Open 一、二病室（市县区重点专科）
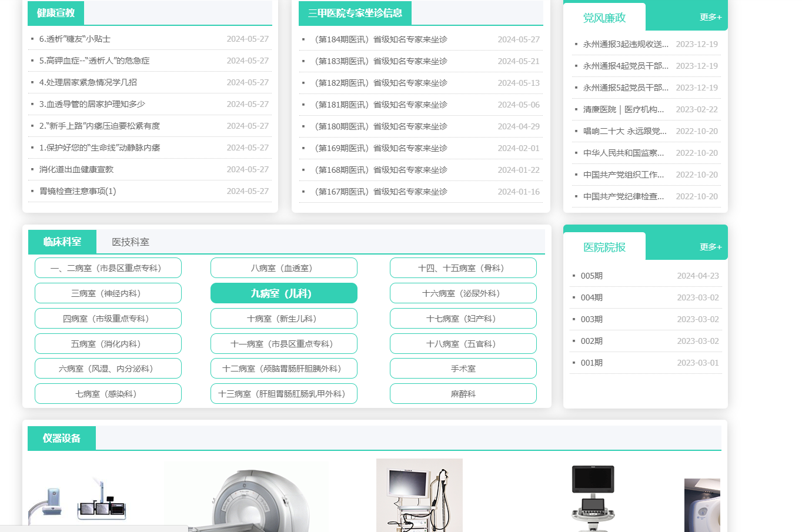Screen dimensions: 802x532 [x=108, y=268]
